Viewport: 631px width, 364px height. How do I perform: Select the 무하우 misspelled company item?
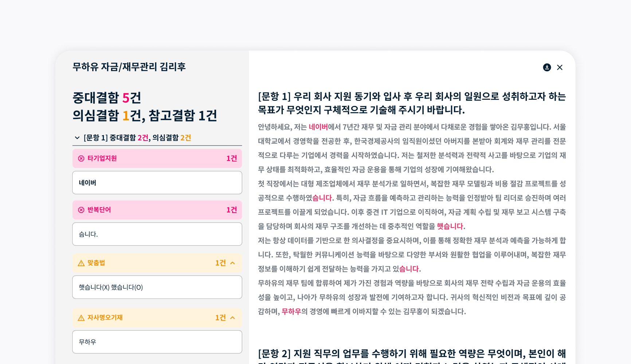coord(157,342)
